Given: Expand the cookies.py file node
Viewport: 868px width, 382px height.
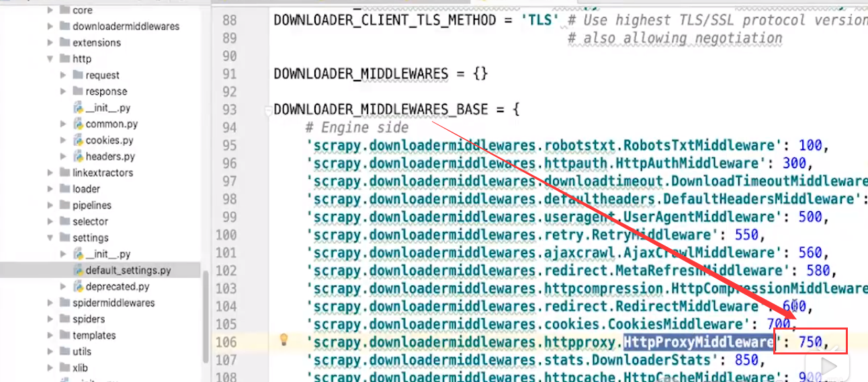Looking at the screenshot, I should 63,140.
